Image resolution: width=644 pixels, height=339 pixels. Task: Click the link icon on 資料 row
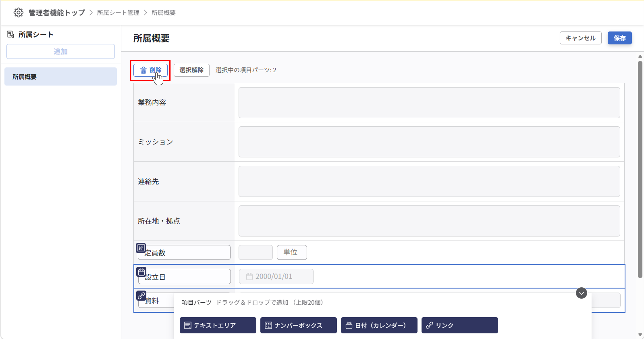(x=141, y=296)
